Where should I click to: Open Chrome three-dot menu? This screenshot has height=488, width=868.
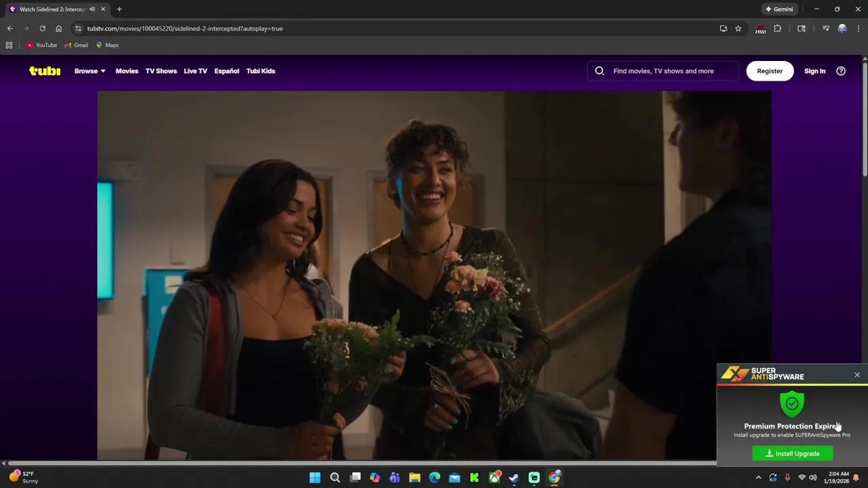pos(859,28)
